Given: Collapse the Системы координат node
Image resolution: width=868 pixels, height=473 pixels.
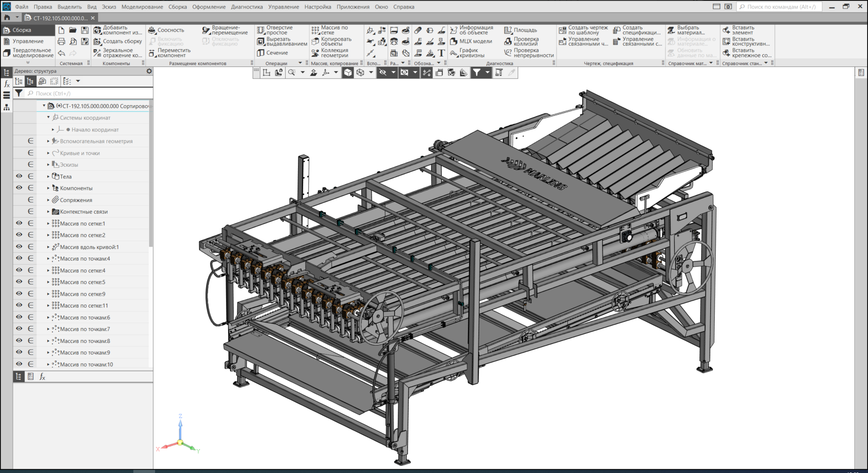Looking at the screenshot, I should [x=48, y=117].
